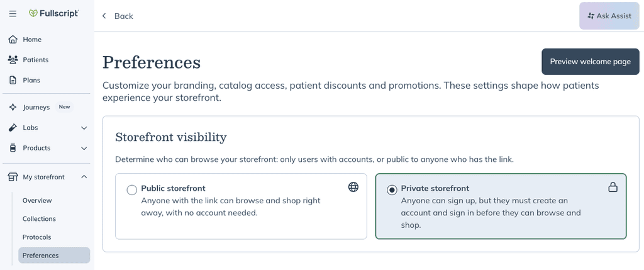This screenshot has height=270, width=644.
Task: Click the globe icon on Public storefront card
Action: (353, 187)
